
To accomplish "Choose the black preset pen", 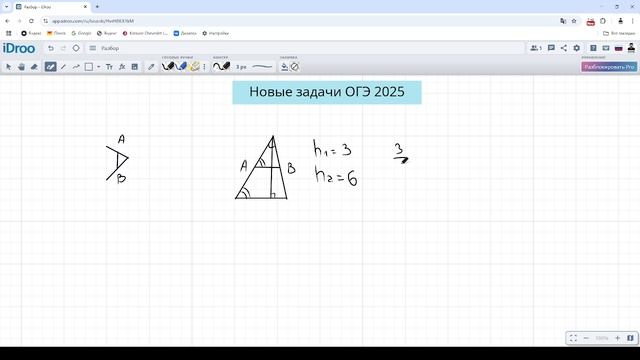I will point(168,66).
